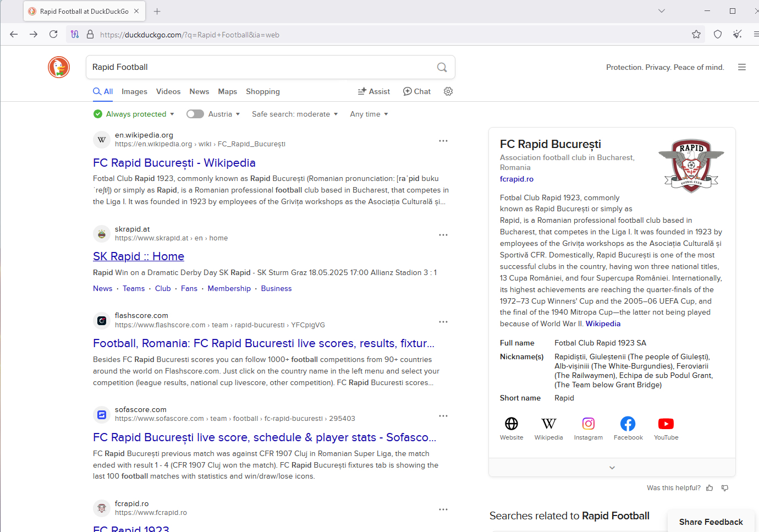
Task: Close the Rapid Football browser tab
Action: click(x=136, y=11)
